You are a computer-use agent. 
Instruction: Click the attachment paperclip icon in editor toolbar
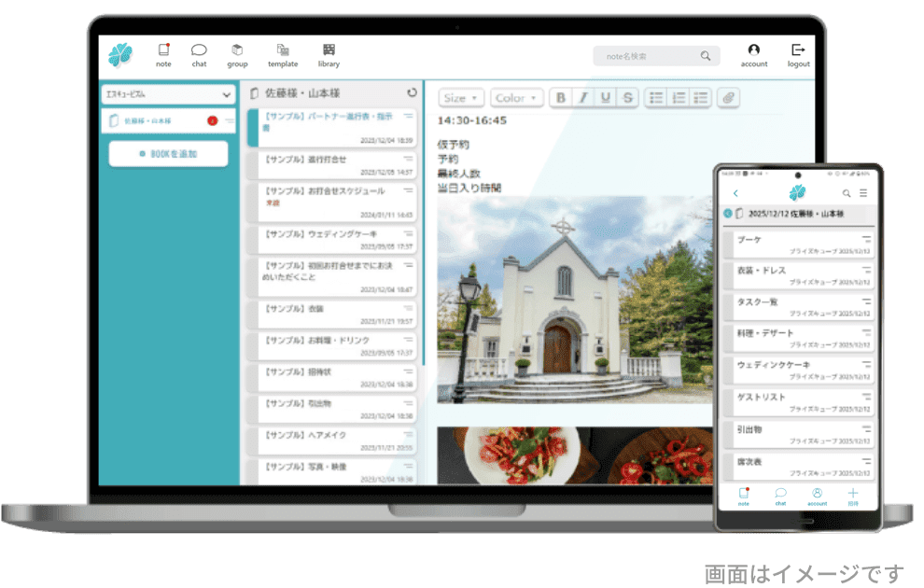pos(728,98)
